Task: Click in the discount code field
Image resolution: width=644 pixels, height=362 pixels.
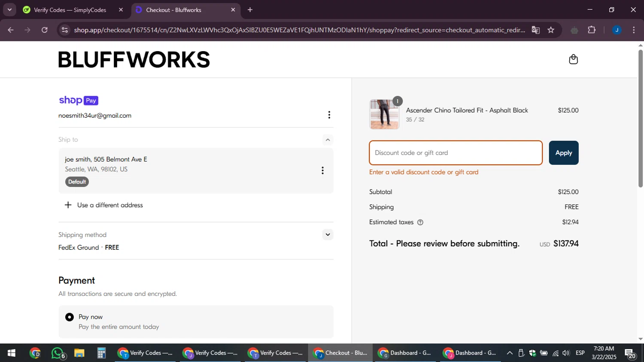Action: (456, 153)
